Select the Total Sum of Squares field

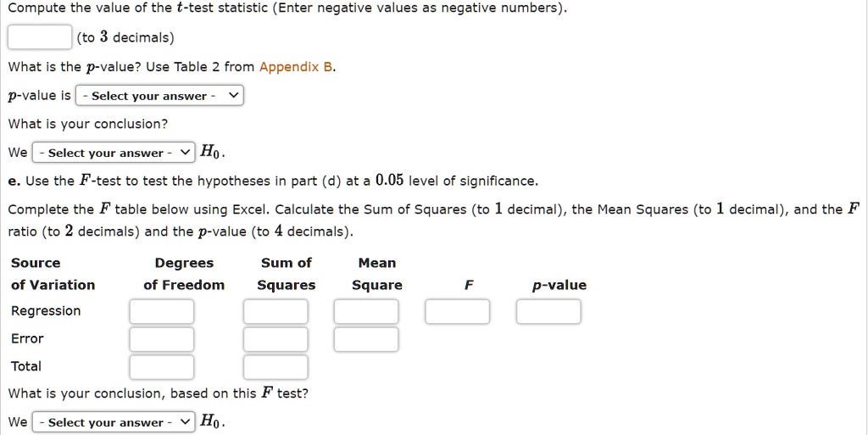(x=275, y=367)
